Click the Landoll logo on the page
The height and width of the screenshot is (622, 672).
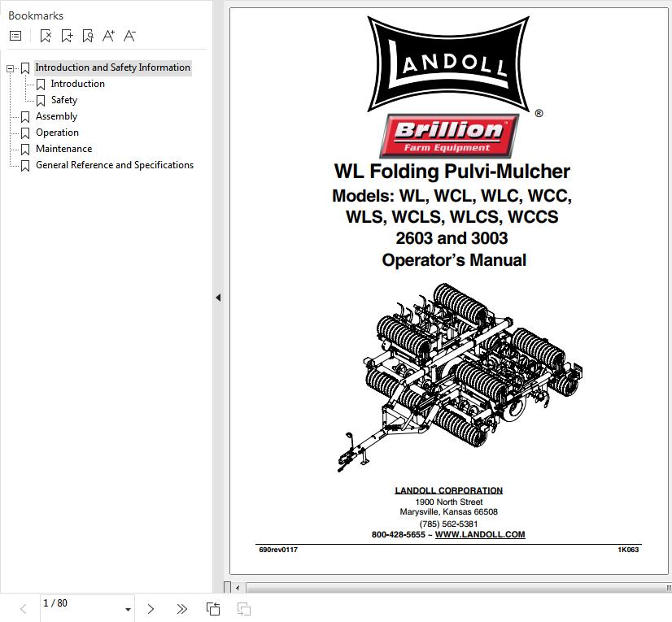pyautogui.click(x=448, y=64)
